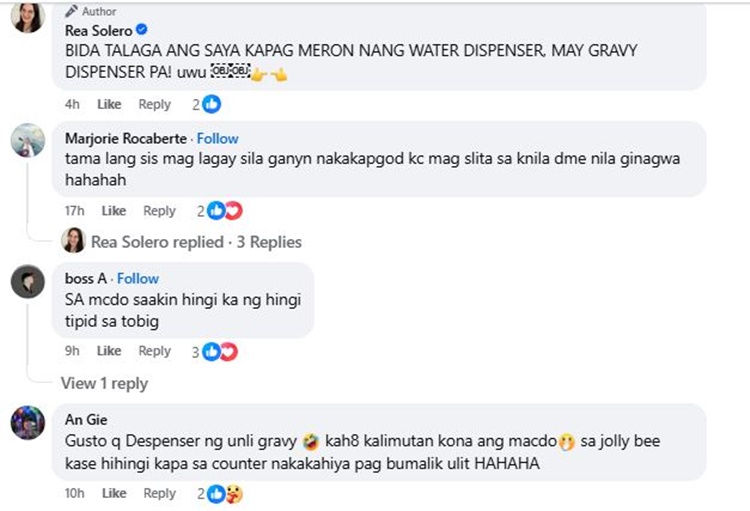Screen dimensions: 750x511
Task: Reply to Marjorie Rocaberte's comment
Action: coord(159,211)
